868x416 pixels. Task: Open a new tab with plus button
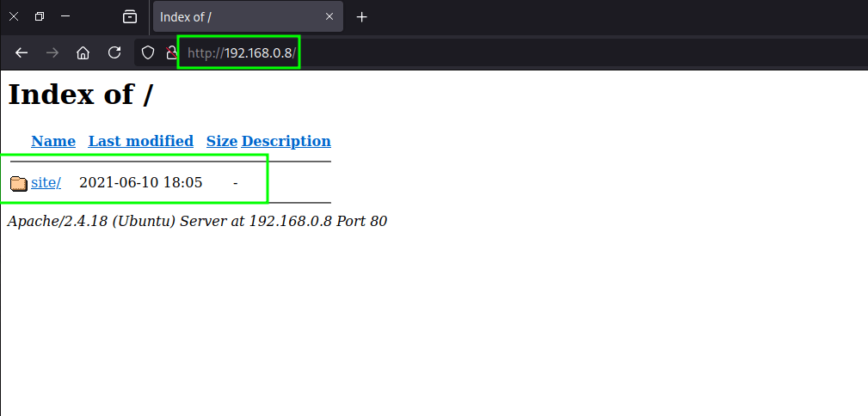362,17
